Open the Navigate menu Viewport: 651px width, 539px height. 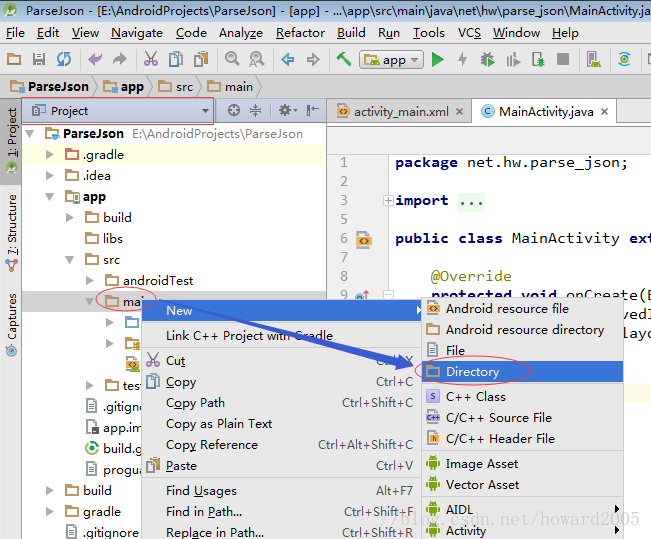tap(137, 33)
